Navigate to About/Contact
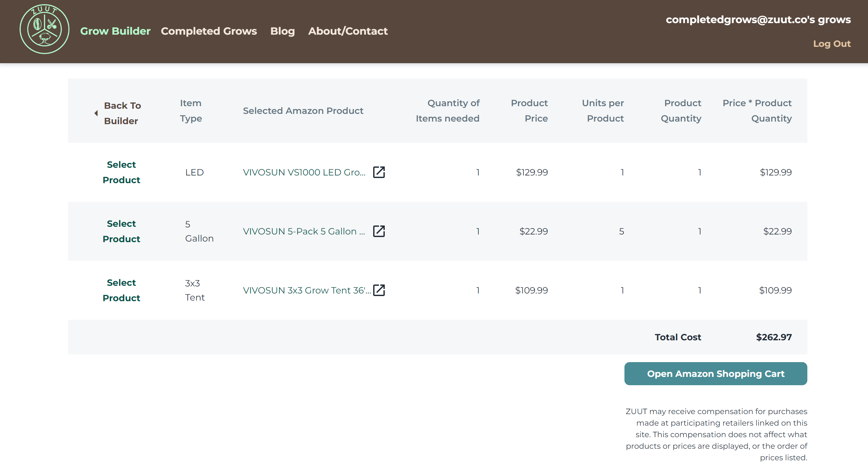 [x=348, y=31]
